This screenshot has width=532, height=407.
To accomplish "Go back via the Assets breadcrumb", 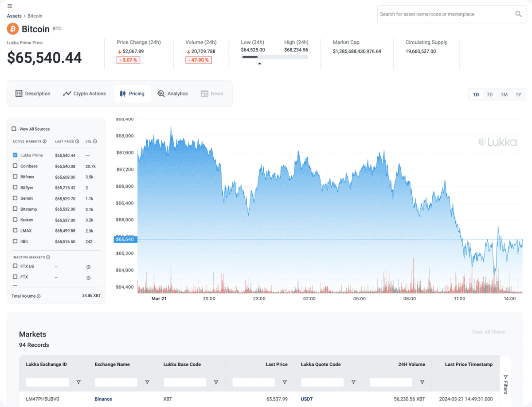I will coord(14,16).
